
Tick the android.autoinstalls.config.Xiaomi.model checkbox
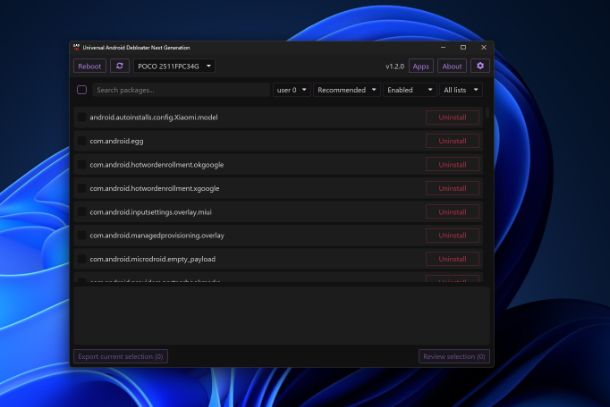point(82,117)
